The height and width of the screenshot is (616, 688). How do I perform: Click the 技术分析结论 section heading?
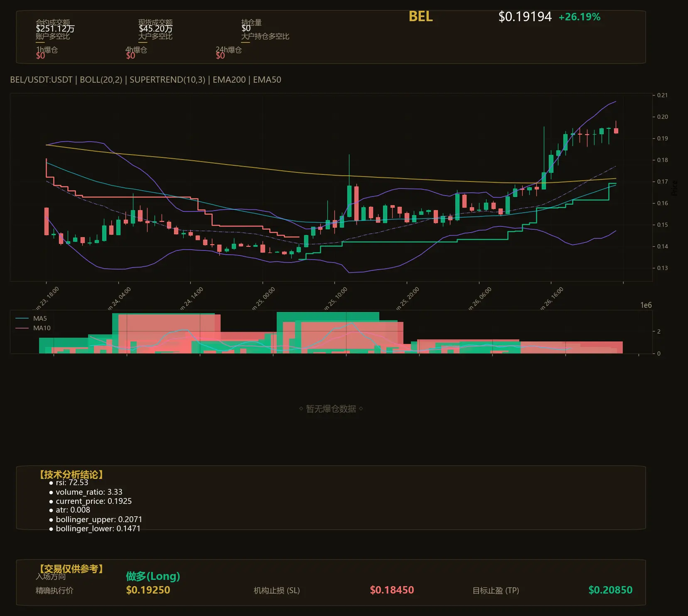pyautogui.click(x=71, y=475)
